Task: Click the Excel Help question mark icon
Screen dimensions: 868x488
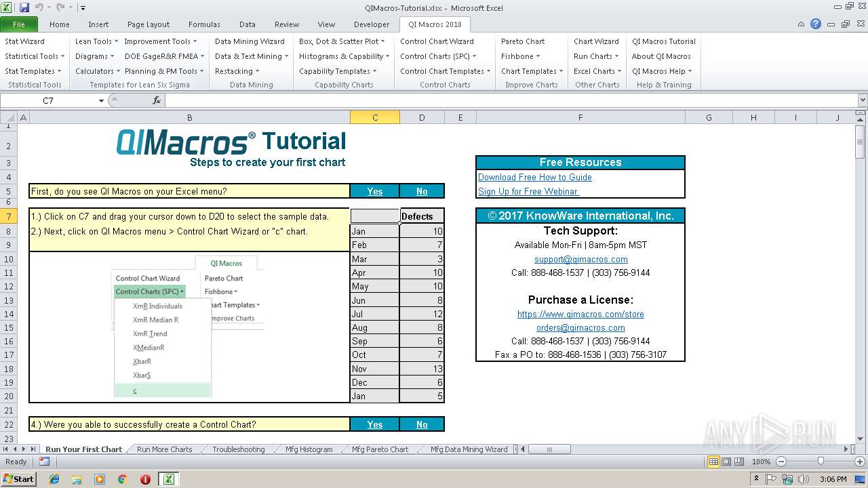Action: [x=816, y=24]
